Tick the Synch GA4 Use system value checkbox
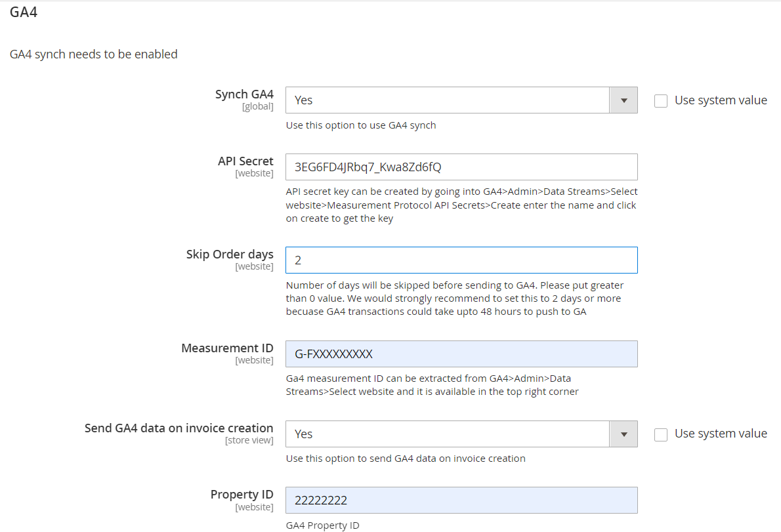 tap(661, 101)
